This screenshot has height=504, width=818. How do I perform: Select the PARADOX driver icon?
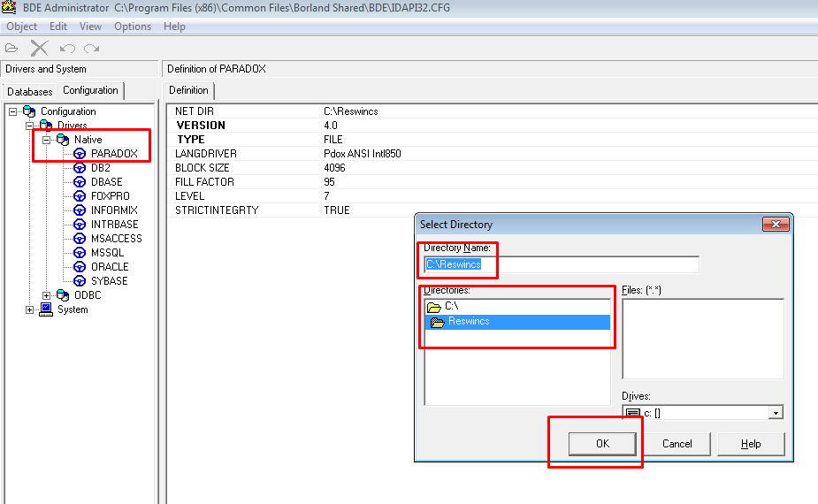point(80,153)
